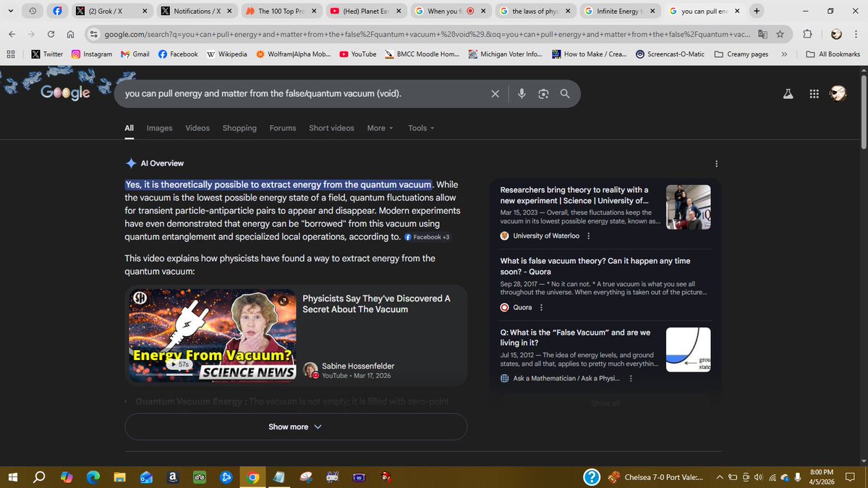Go to the browser home page
This screenshot has height=488, width=868.
pos(70,34)
